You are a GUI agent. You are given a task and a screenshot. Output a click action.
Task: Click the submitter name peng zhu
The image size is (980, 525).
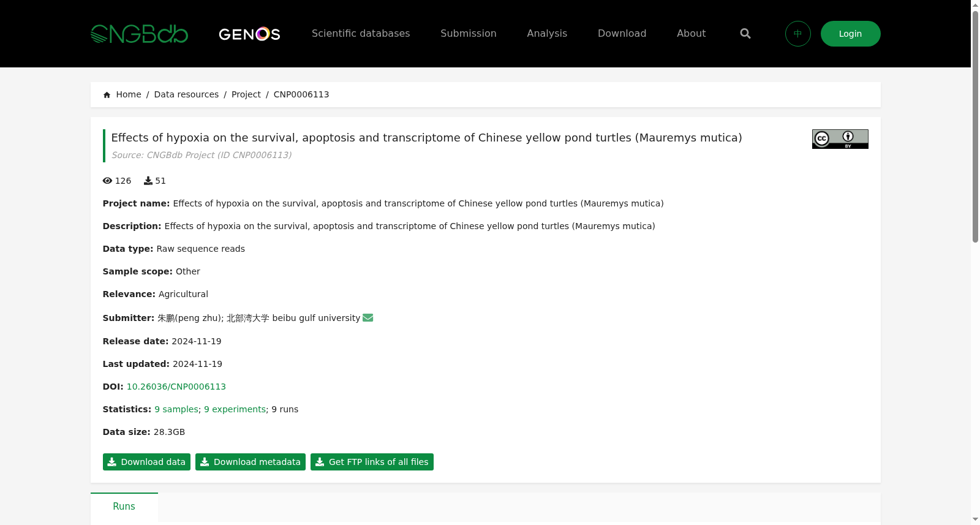coord(190,318)
